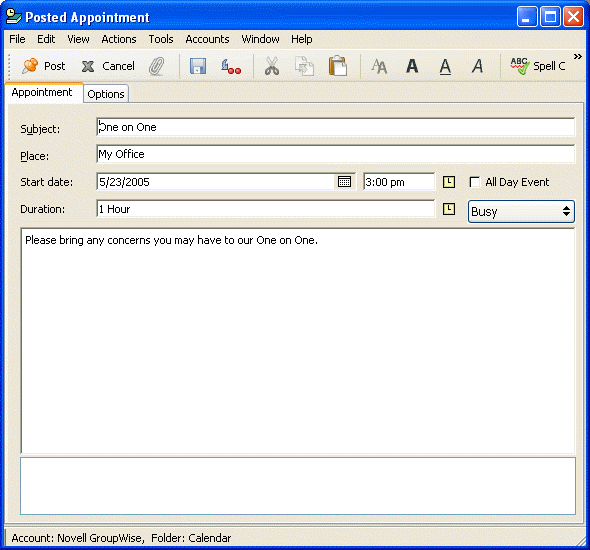Viewport: 590px width, 550px height.
Task: Click the floppy disk save icon
Action: (x=198, y=66)
